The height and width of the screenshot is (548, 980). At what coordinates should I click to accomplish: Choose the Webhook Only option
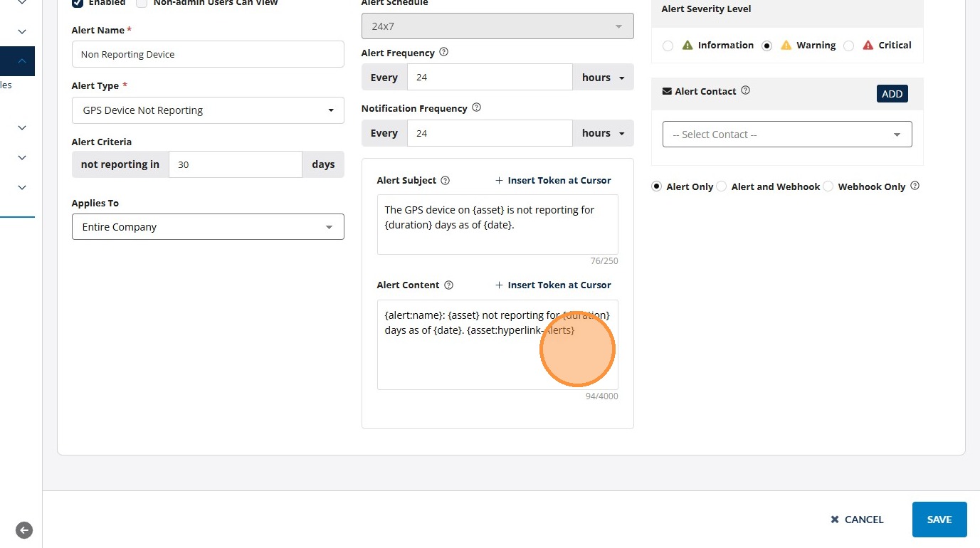(x=828, y=186)
